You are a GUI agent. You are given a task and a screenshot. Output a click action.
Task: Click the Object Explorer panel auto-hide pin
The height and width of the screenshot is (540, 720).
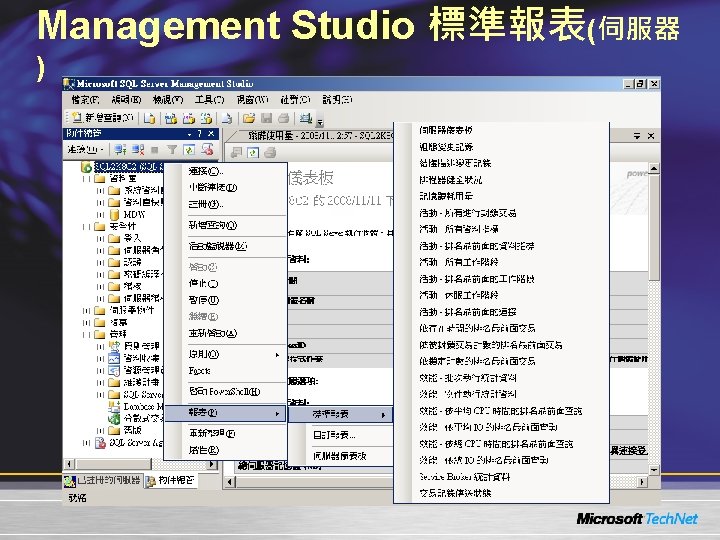[199, 134]
